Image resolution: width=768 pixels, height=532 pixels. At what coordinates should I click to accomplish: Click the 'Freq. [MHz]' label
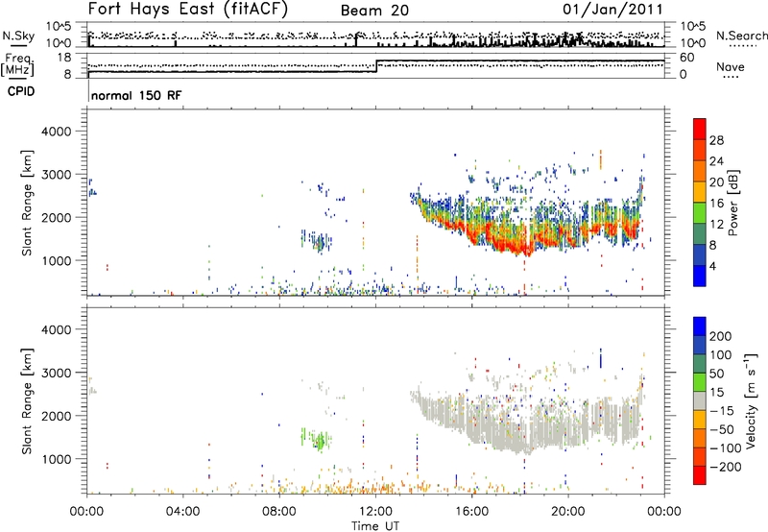tap(19, 64)
